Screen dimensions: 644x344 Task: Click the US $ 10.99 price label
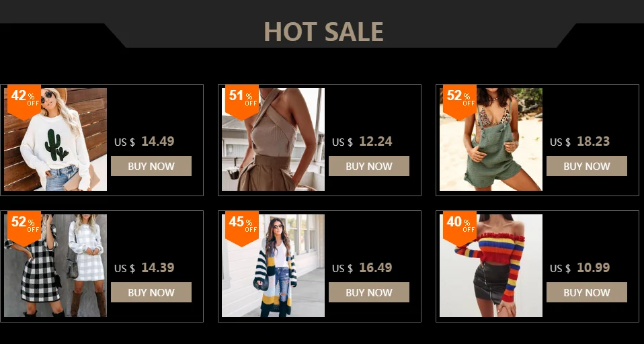click(580, 267)
